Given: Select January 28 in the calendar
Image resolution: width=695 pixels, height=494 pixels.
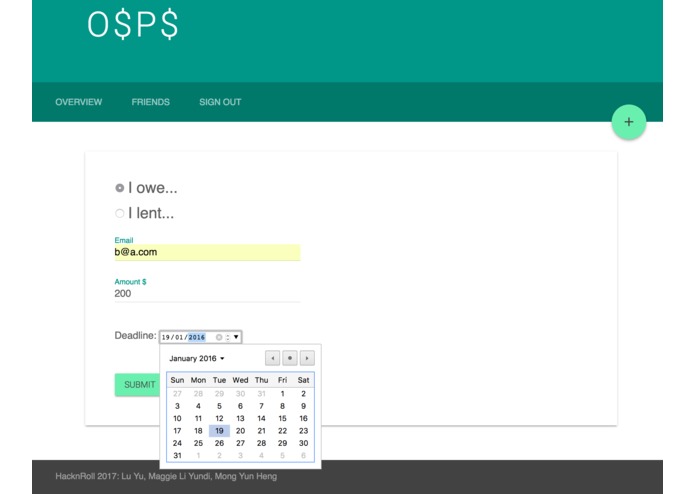Looking at the screenshot, I should [x=262, y=443].
